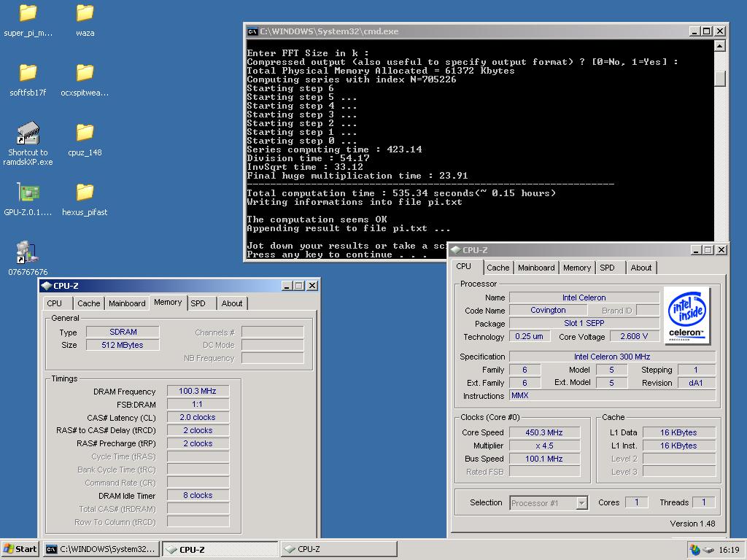747x560 pixels.
Task: Click the 16:19 system clock
Action: (x=729, y=550)
